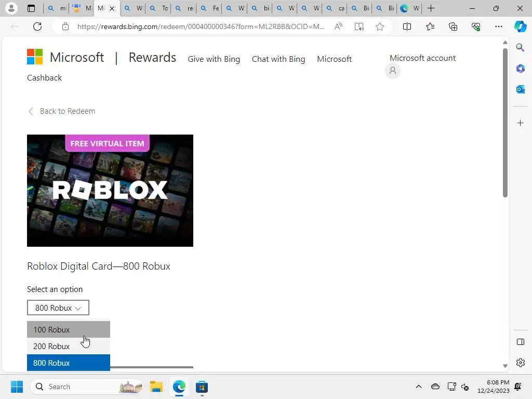Click the page vertical scrollbar thumb
The image size is (532, 399).
[505, 122]
